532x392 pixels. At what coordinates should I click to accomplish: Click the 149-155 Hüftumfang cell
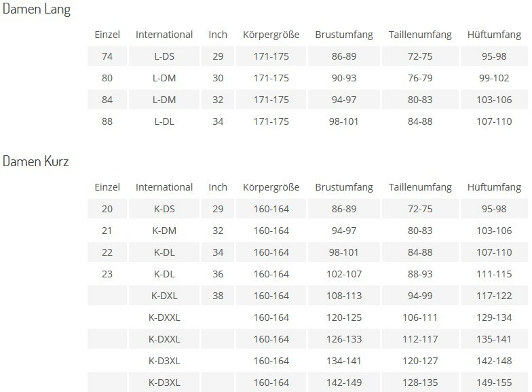(493, 383)
